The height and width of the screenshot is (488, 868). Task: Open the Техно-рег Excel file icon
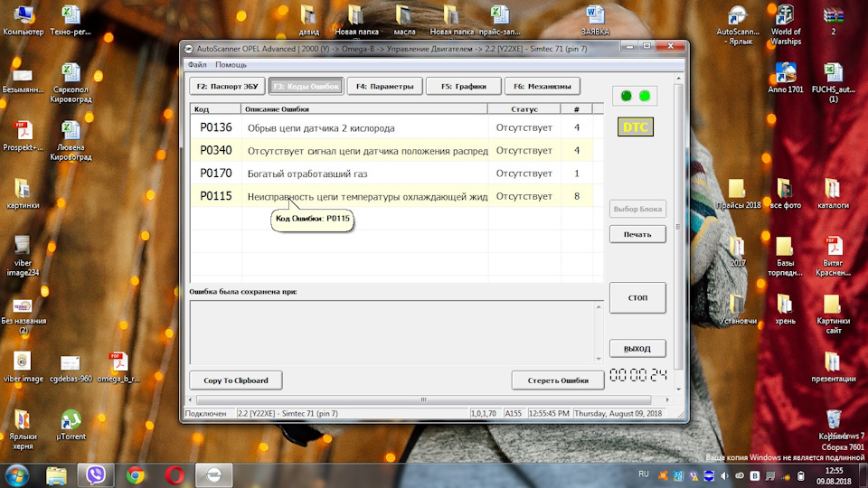tap(71, 19)
